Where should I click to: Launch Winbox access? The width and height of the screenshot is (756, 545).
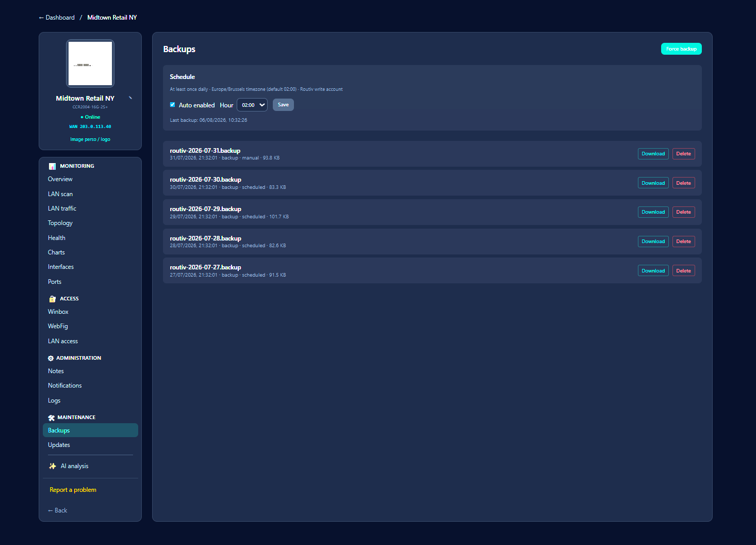pos(90,312)
